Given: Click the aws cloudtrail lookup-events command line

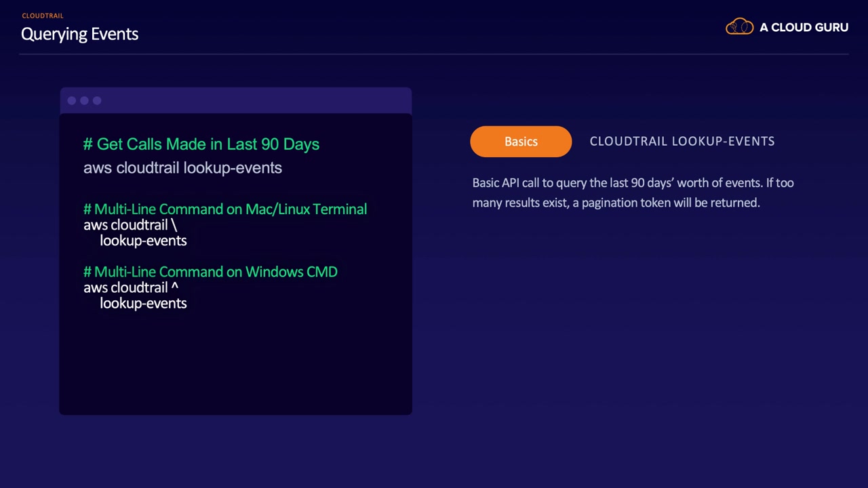Looking at the screenshot, I should [182, 167].
